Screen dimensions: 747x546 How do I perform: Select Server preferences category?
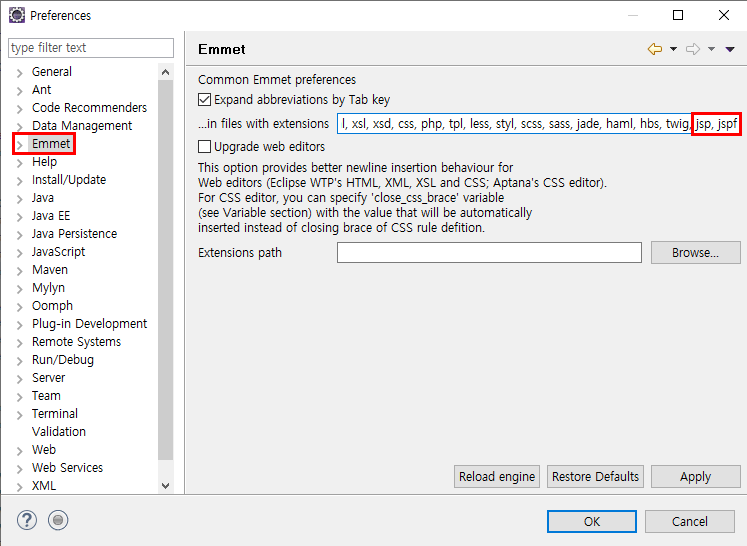click(x=49, y=378)
